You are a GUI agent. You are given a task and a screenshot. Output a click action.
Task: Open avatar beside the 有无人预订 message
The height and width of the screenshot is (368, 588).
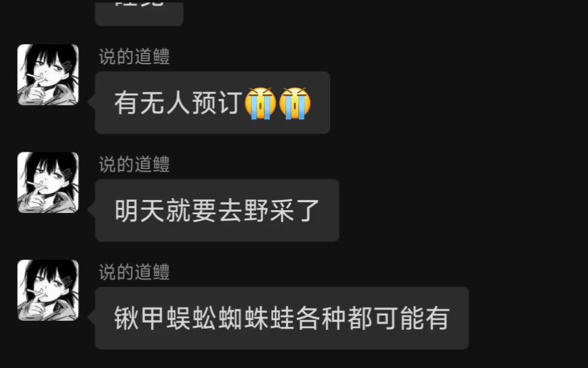pos(48,75)
